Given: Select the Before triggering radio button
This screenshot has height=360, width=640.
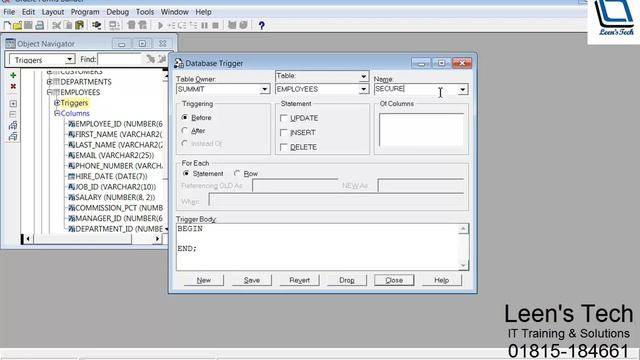Looking at the screenshot, I should [x=185, y=118].
